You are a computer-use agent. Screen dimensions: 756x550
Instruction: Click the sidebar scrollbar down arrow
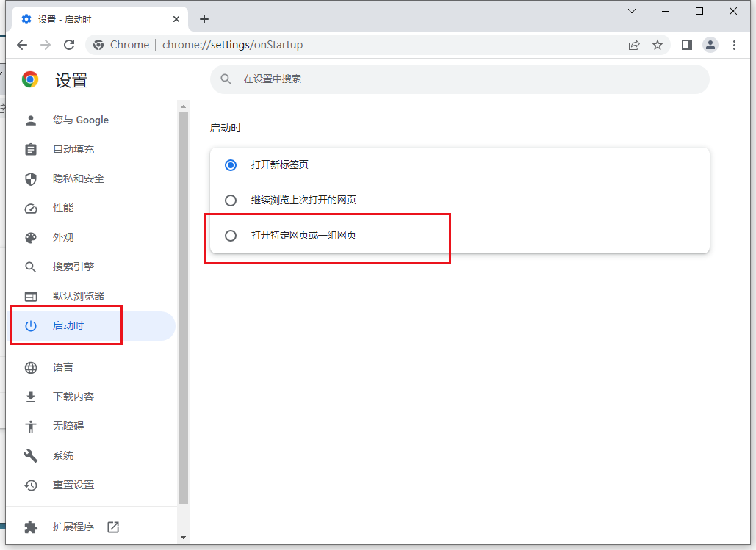click(183, 537)
